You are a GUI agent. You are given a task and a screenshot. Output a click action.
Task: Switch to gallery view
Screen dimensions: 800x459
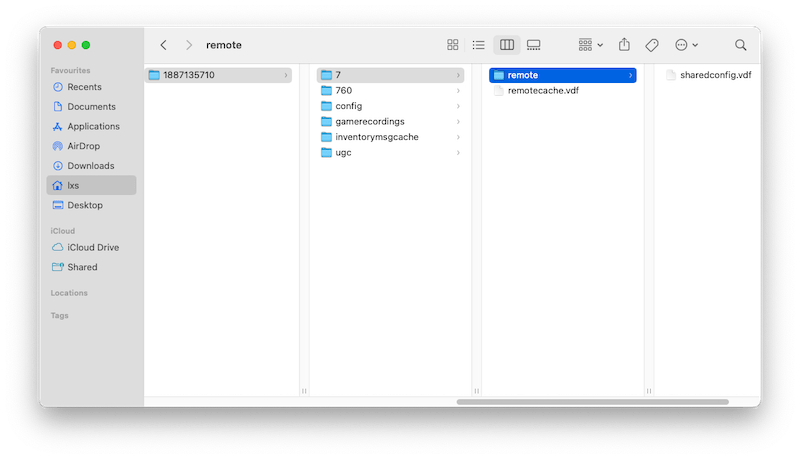[533, 45]
